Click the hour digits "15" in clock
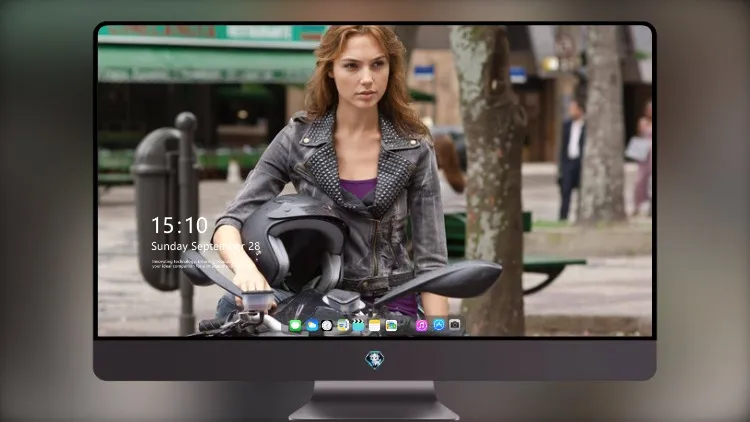750x422 pixels. click(162, 225)
